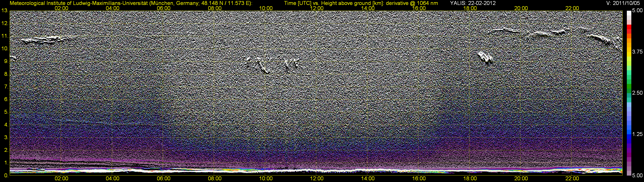Choose the 6 km height axis label
644x182 pixels.
[x=6, y=100]
